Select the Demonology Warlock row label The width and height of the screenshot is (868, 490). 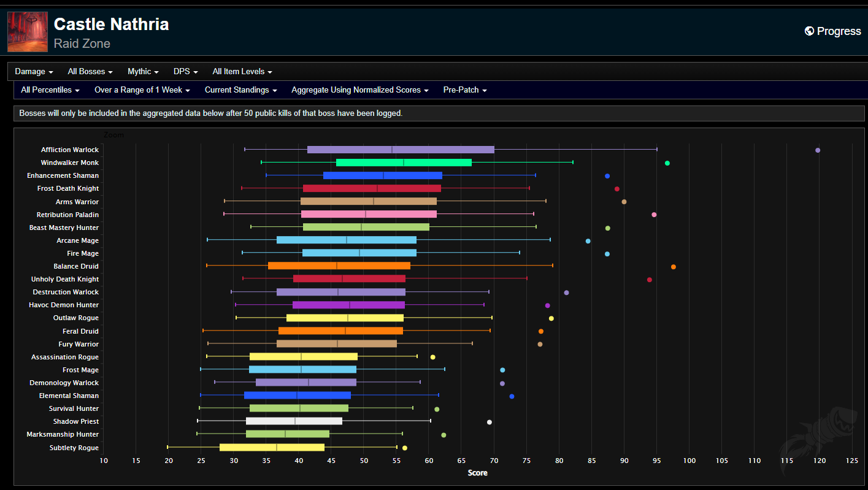64,383
